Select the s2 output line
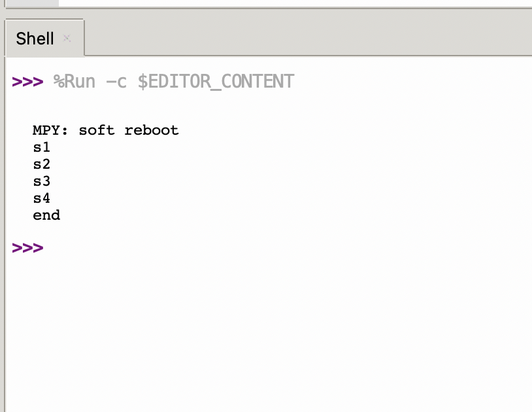This screenshot has height=412, width=532. (x=41, y=163)
